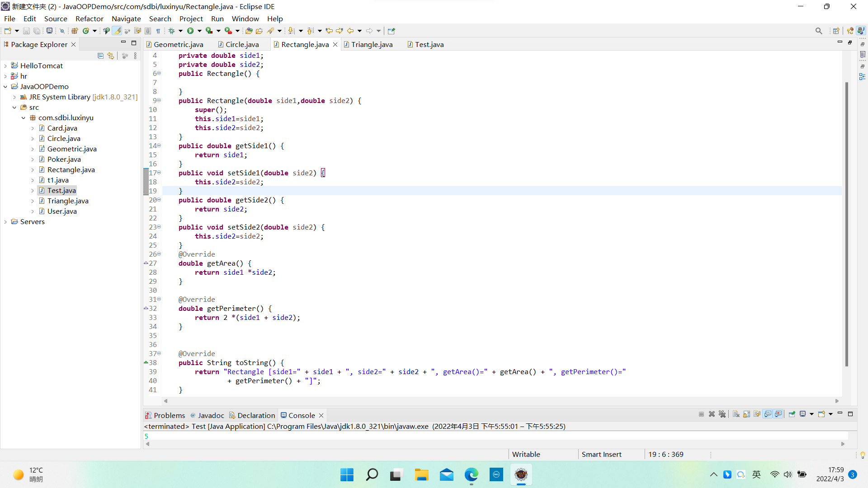
Task: Click the New Java Package icon
Action: pyautogui.click(x=75, y=31)
